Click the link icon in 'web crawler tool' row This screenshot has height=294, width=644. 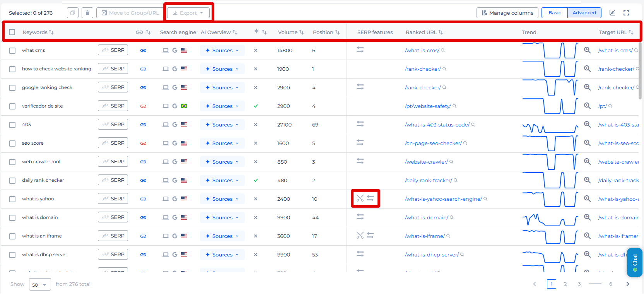coord(143,162)
